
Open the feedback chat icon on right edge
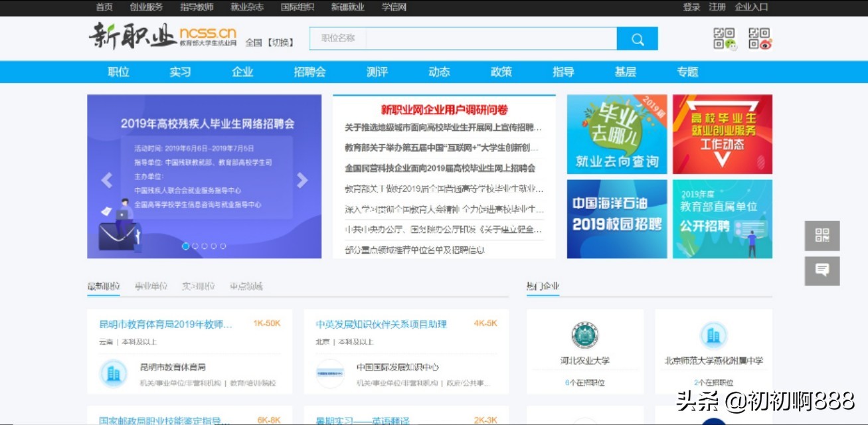click(x=822, y=270)
